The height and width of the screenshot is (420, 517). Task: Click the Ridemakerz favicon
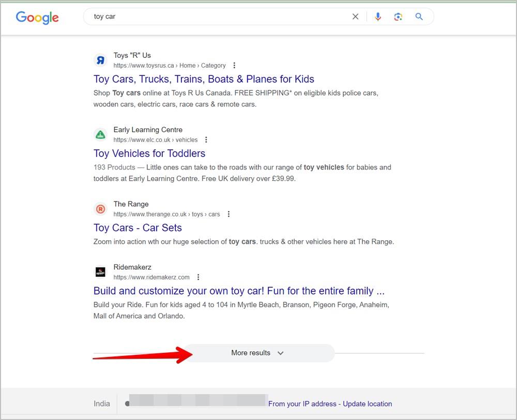[x=100, y=272]
